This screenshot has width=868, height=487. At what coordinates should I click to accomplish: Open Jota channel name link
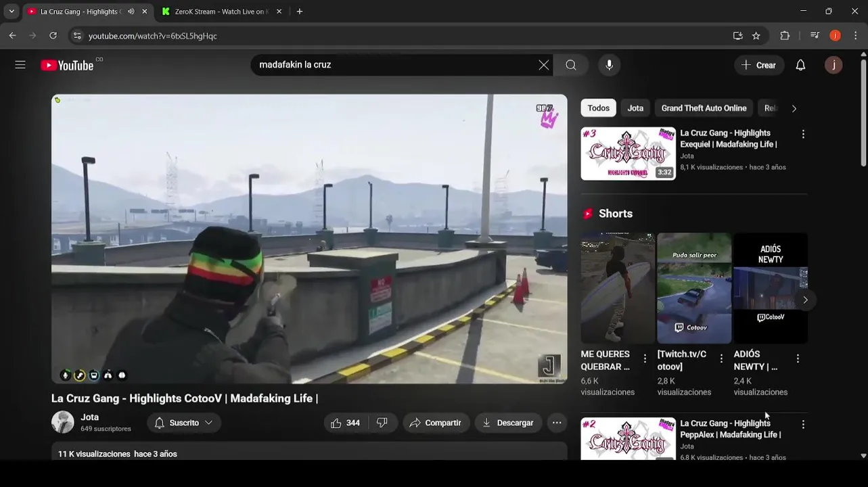pyautogui.click(x=90, y=417)
